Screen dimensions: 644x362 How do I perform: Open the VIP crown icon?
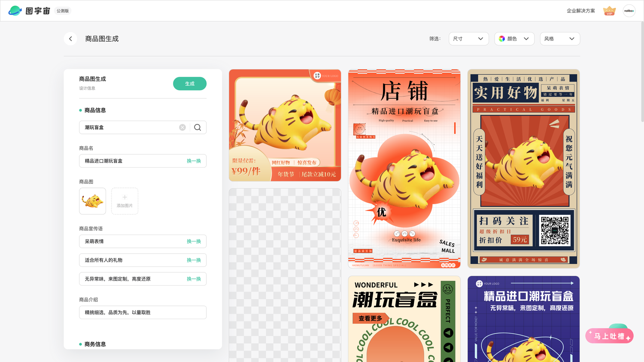(x=609, y=11)
